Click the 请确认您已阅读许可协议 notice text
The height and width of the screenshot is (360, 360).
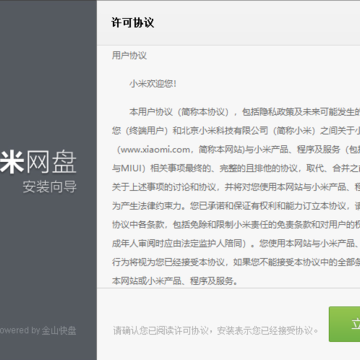click(215, 331)
